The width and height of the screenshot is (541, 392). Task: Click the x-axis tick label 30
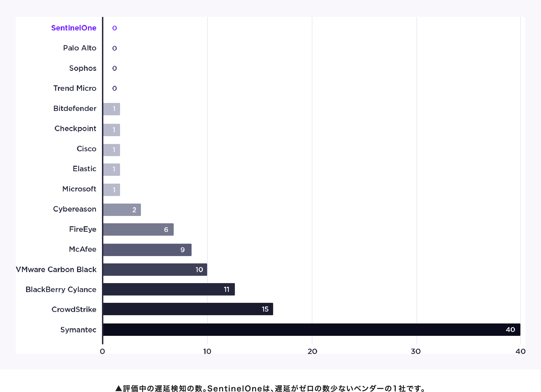[416, 351]
